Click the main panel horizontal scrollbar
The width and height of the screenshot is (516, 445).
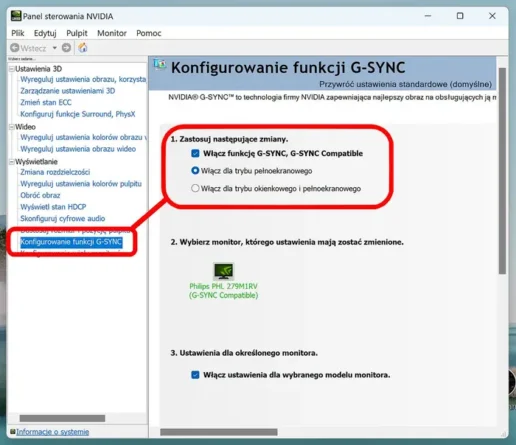(x=219, y=432)
